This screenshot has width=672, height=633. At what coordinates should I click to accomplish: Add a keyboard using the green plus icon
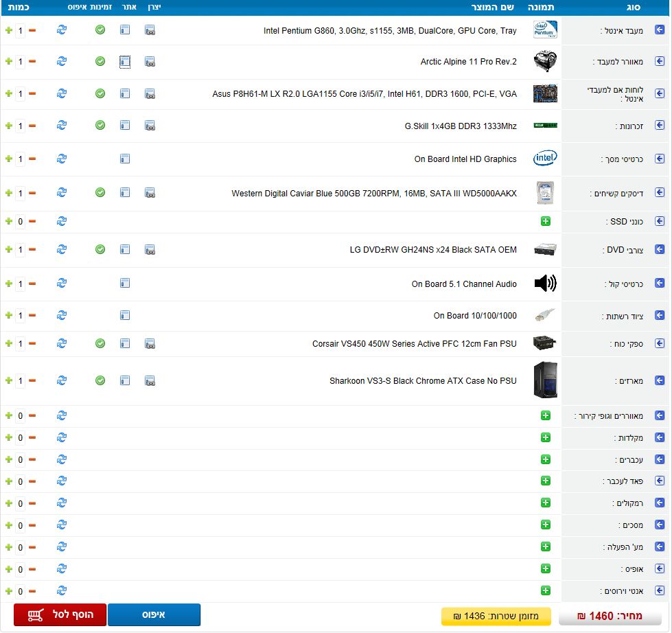546,437
